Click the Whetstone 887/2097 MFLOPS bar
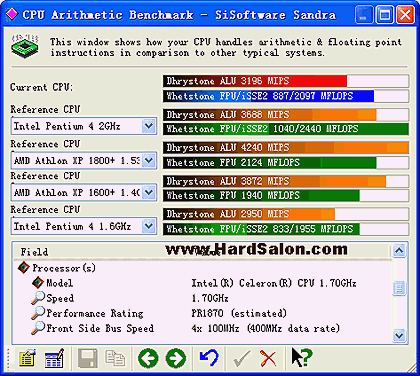The width and height of the screenshot is (420, 376). [x=286, y=96]
